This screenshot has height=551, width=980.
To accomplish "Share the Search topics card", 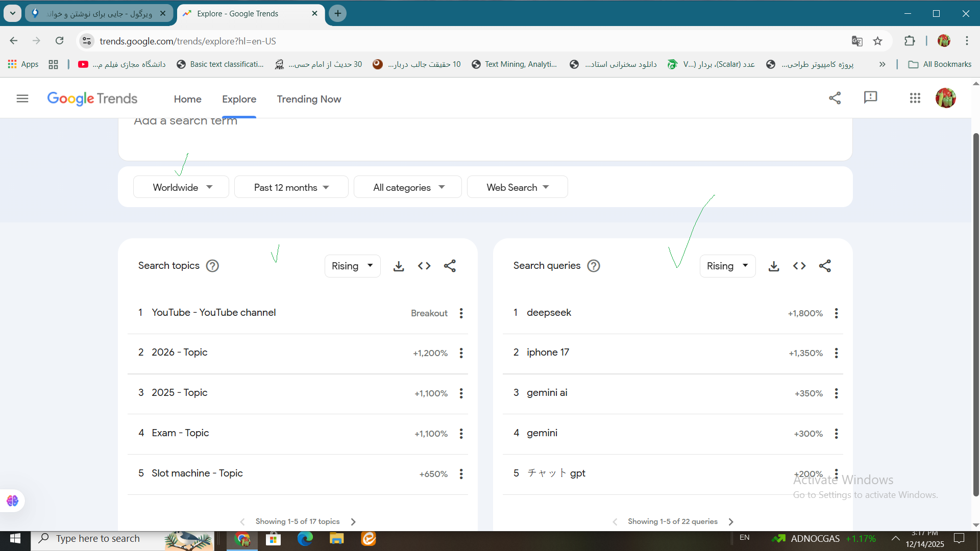I will coord(450,266).
